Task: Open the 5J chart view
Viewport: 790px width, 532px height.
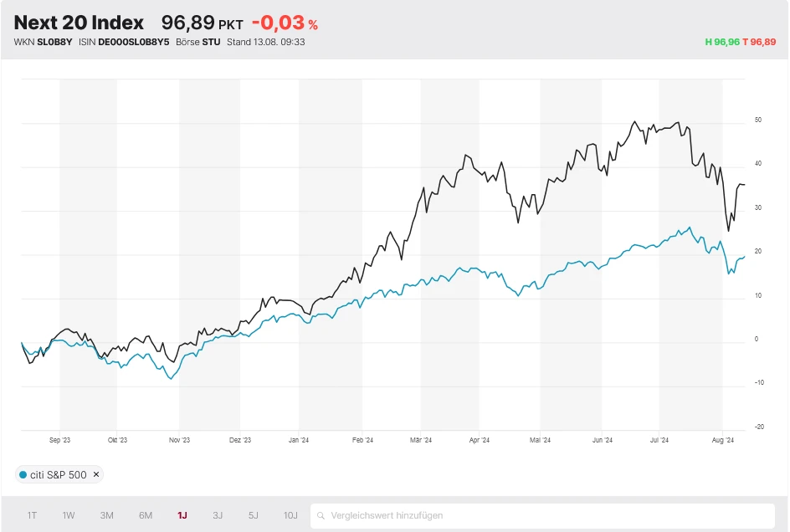Action: click(x=253, y=515)
